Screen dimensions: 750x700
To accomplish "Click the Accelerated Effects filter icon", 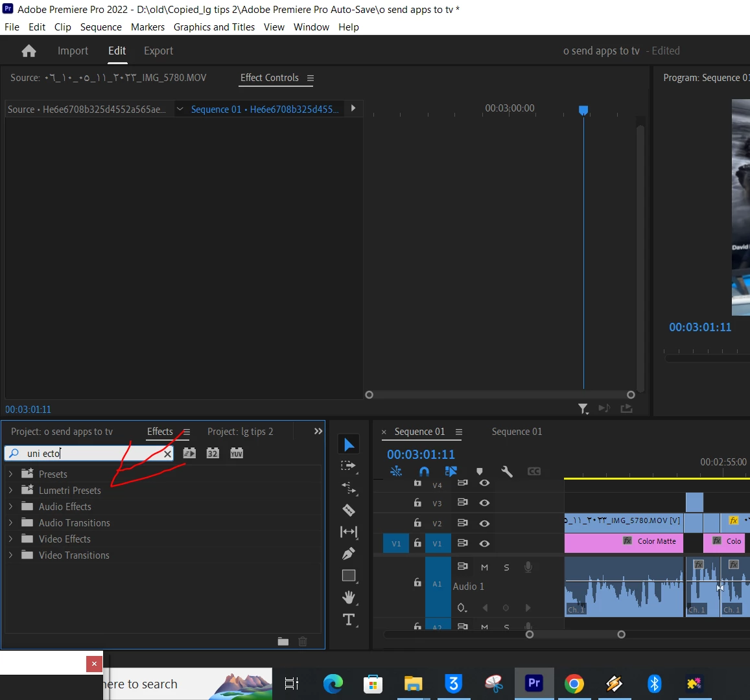I will click(x=189, y=453).
